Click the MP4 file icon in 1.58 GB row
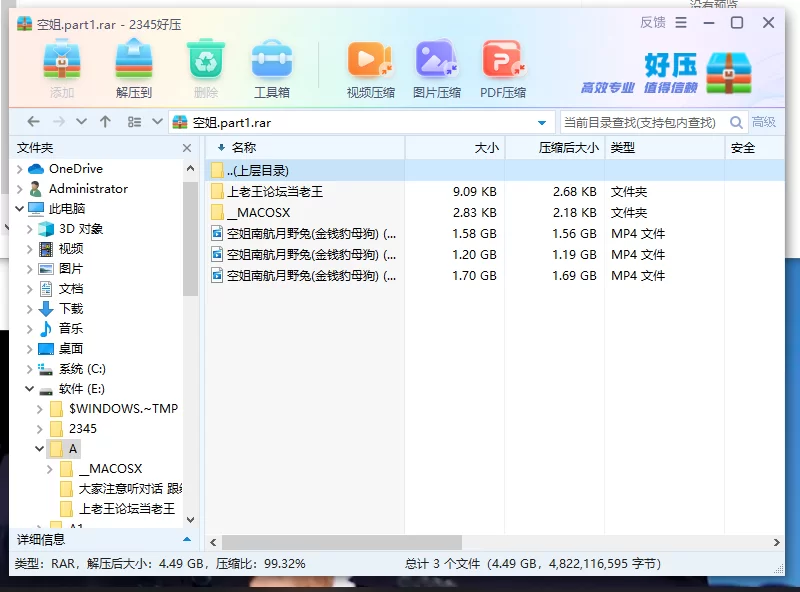800x592 pixels. [217, 234]
